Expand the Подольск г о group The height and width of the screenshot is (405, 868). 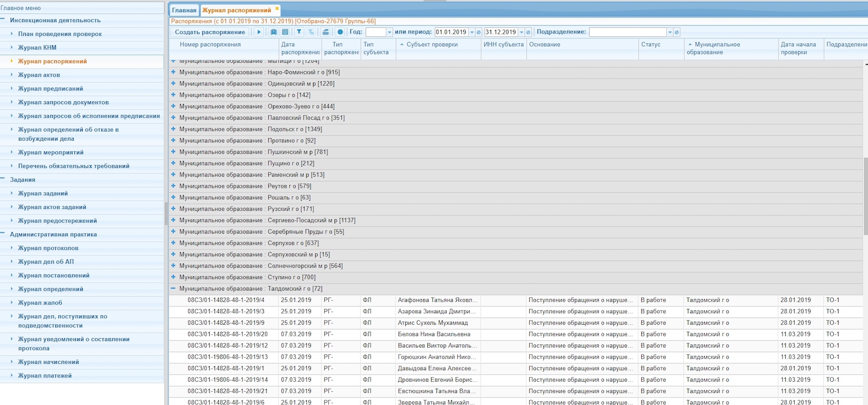[173, 129]
